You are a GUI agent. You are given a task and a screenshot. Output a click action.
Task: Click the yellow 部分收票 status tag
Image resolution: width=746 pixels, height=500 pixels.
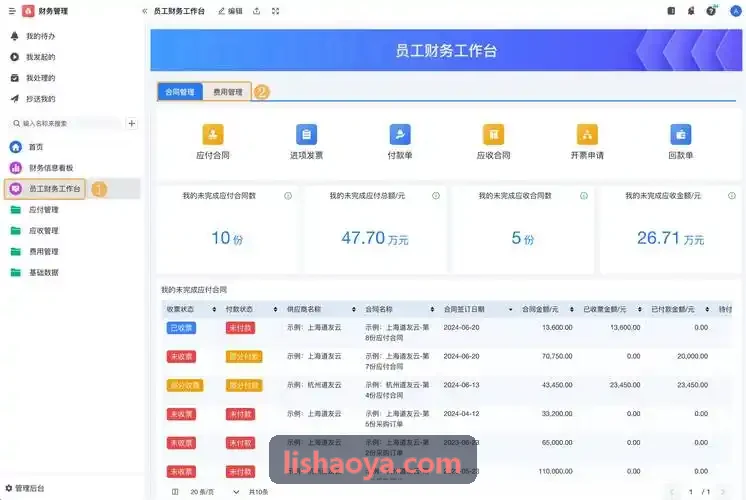click(x=185, y=385)
